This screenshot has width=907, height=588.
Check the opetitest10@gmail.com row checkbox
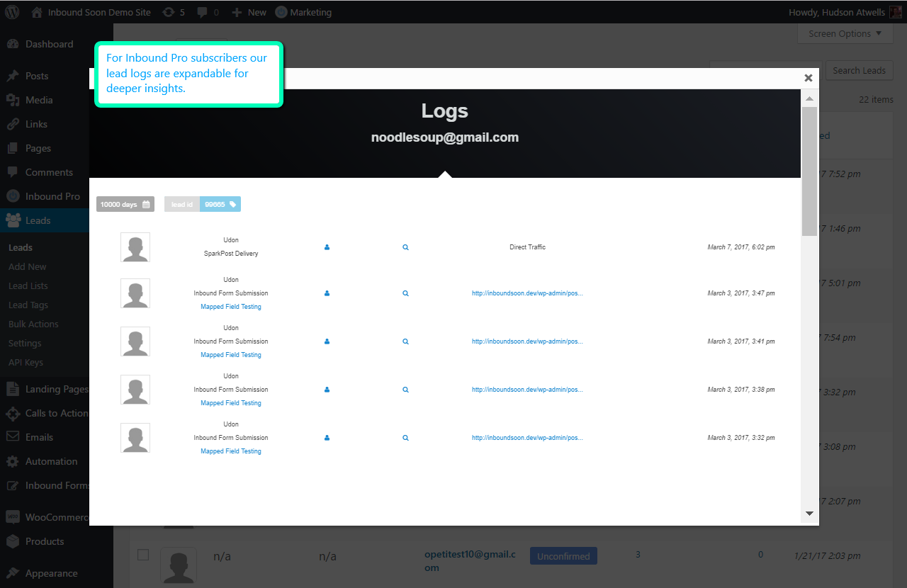coord(143,554)
